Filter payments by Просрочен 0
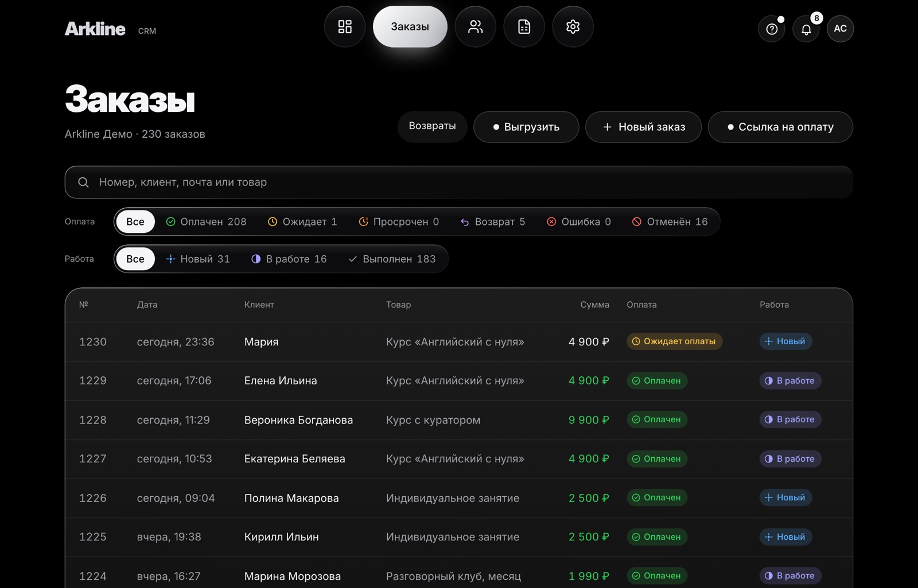The width and height of the screenshot is (918, 588). (x=399, y=221)
